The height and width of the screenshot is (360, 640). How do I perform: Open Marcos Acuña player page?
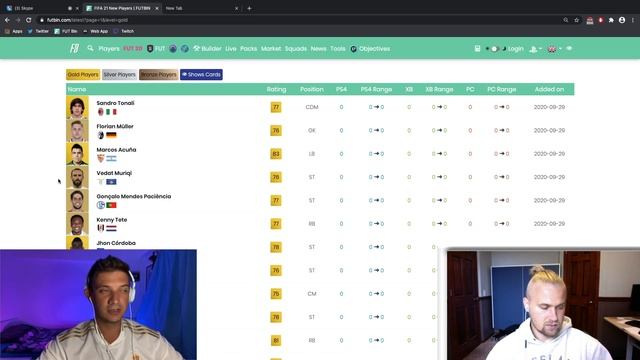pos(116,149)
